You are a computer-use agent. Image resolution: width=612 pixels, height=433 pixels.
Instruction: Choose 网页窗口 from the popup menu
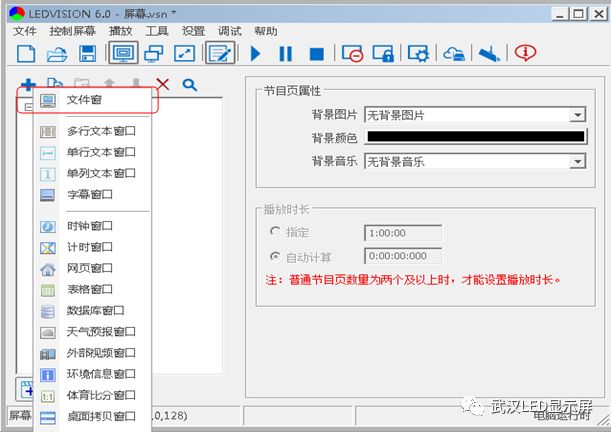click(x=93, y=268)
